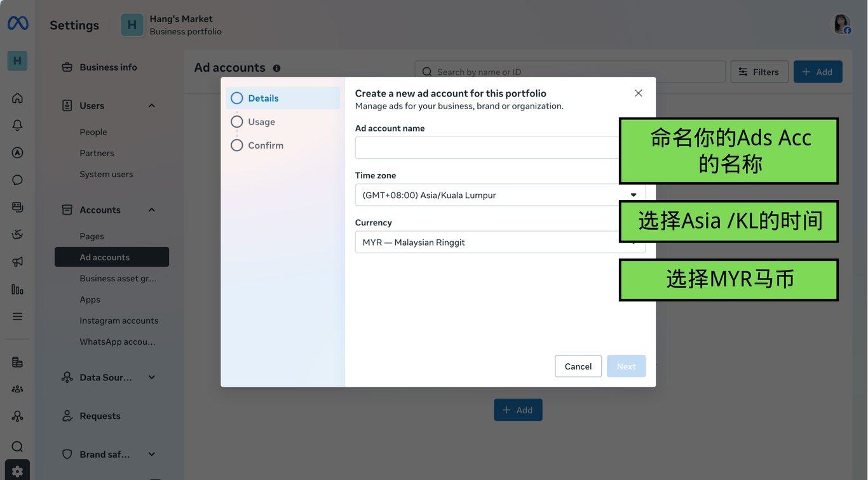Select Ad accounts in the sidebar
This screenshot has height=480, width=868.
click(x=112, y=257)
